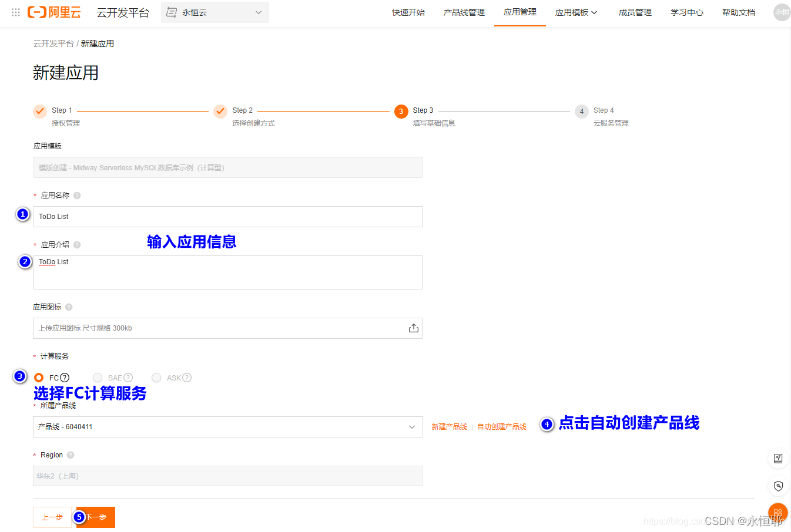Click Step 1 授权管理 check icon
The height and width of the screenshot is (532, 791).
40,111
